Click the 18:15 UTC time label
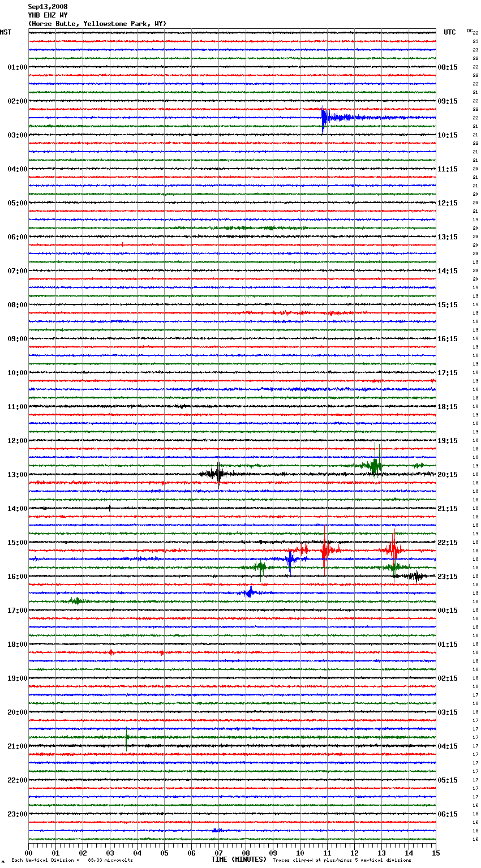 click(448, 407)
